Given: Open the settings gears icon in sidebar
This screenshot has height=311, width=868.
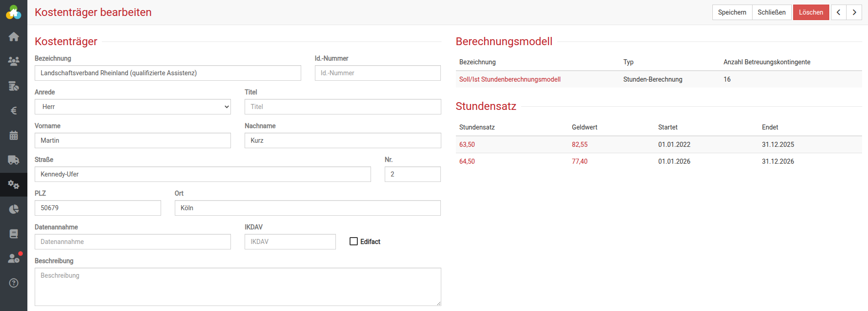Looking at the screenshot, I should 14,185.
